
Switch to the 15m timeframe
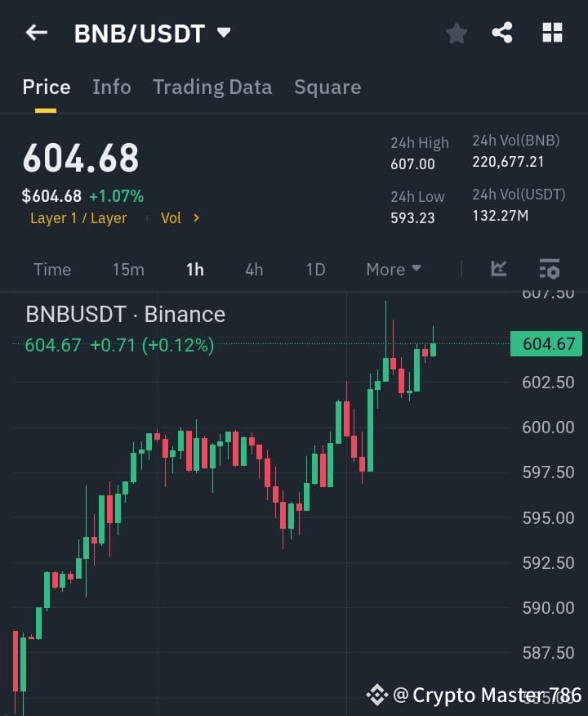(x=128, y=269)
